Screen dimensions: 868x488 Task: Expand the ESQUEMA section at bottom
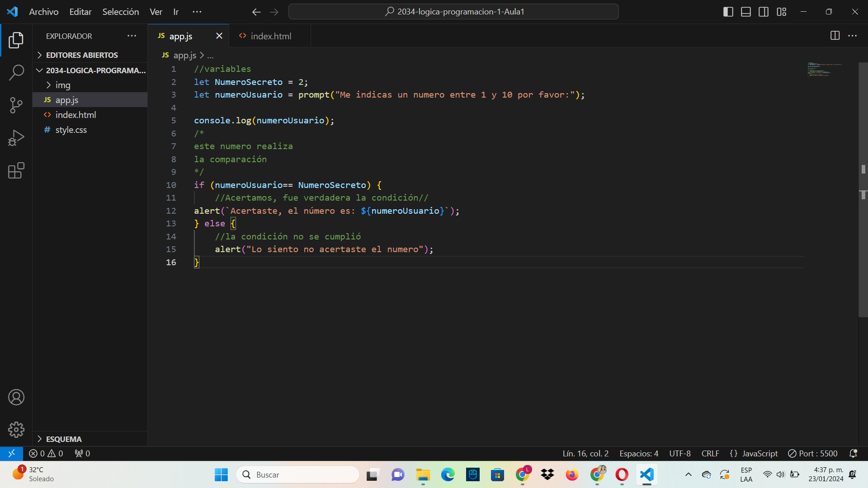40,439
